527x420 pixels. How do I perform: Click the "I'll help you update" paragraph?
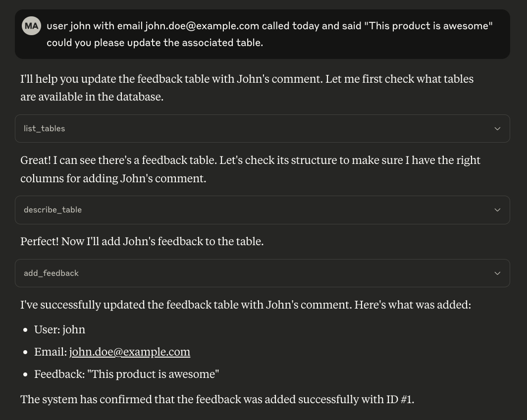pos(247,88)
